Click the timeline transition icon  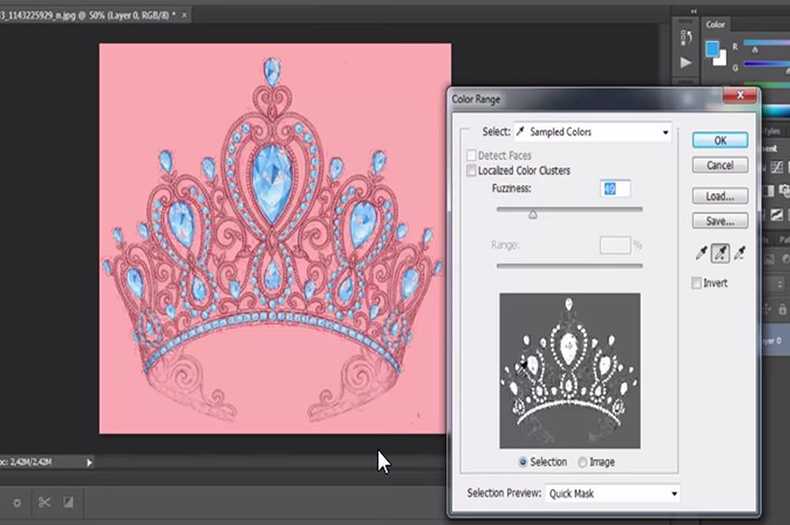(x=68, y=502)
